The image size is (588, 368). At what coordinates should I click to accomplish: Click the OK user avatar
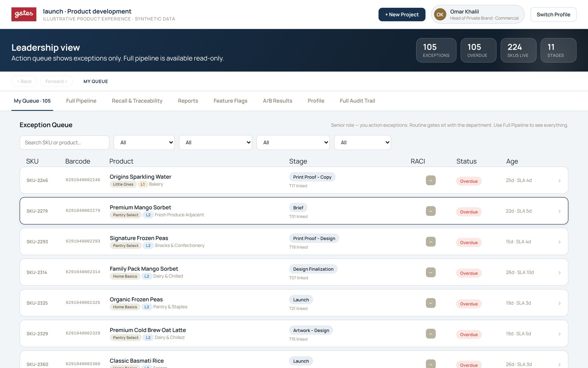[440, 15]
